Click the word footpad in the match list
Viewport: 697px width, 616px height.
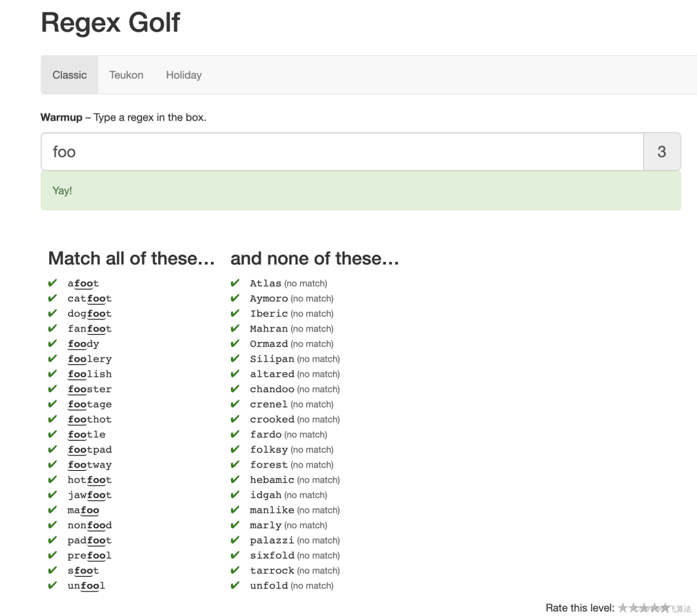(x=90, y=450)
